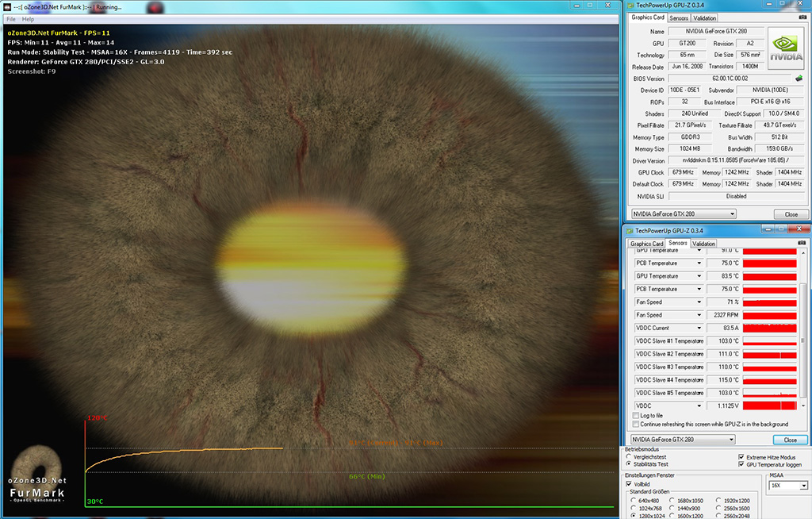Choose the 1024x768 resolution option
Image resolution: width=812 pixels, height=519 pixels.
(x=634, y=509)
